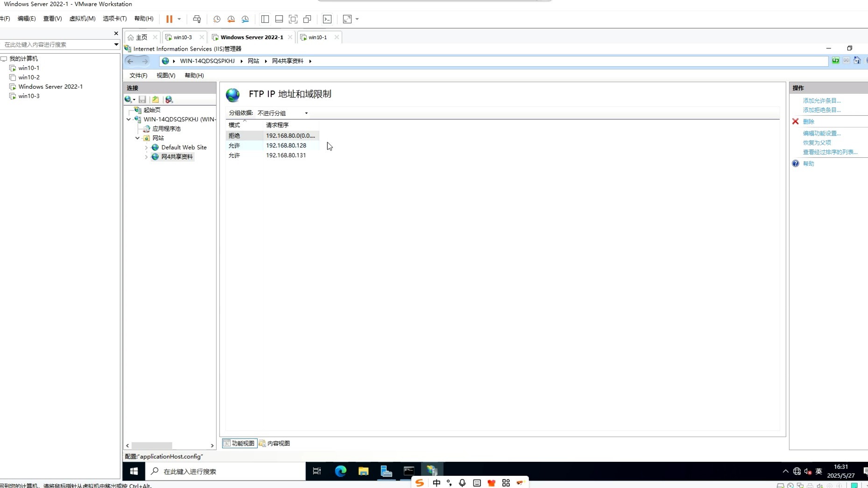Open the group-by dropdown showing 不进行分组
Screen dimensions: 868x488
tap(283, 113)
